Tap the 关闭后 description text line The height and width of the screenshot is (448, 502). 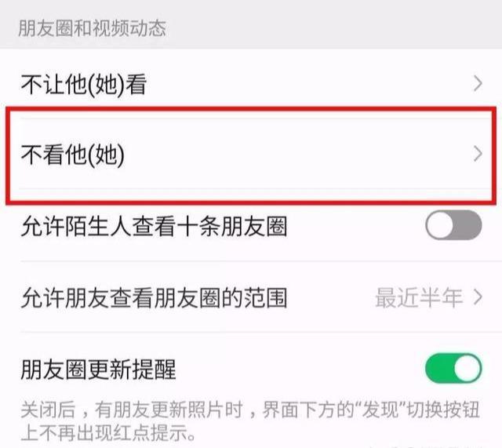point(250,410)
